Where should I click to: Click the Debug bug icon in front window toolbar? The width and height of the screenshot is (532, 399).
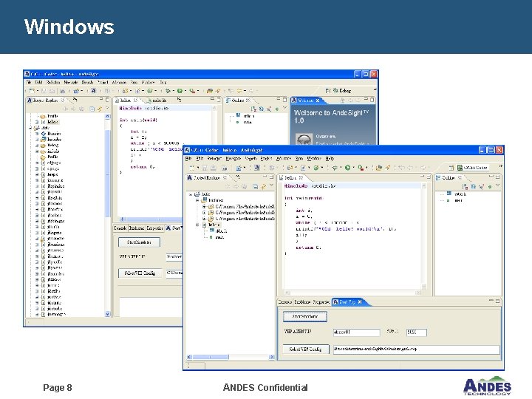[335, 168]
